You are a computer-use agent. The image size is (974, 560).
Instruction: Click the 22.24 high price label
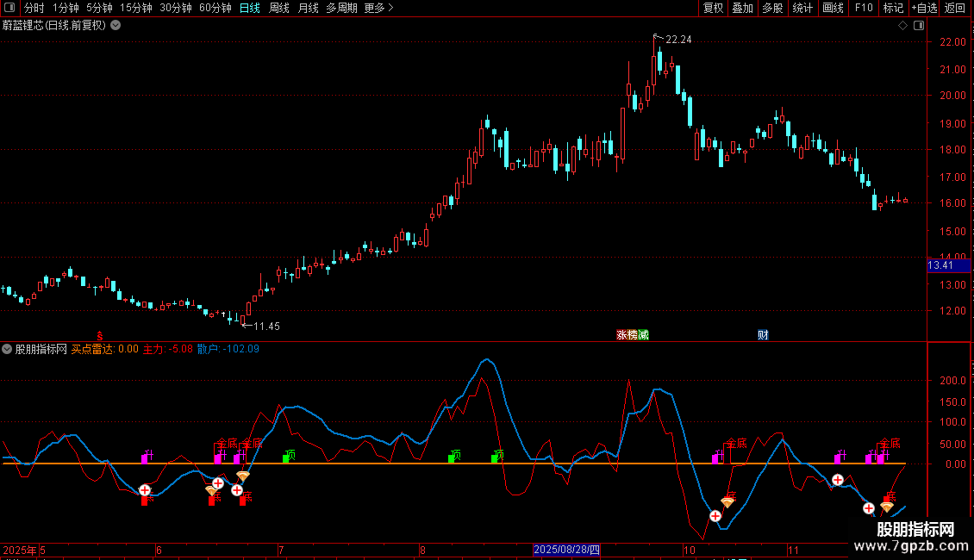click(678, 40)
